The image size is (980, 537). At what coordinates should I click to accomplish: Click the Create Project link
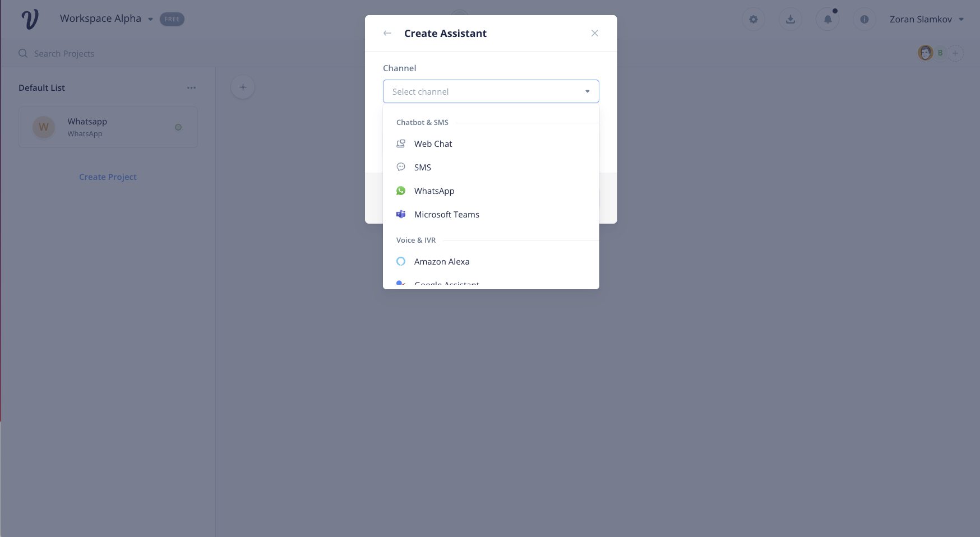pyautogui.click(x=108, y=177)
